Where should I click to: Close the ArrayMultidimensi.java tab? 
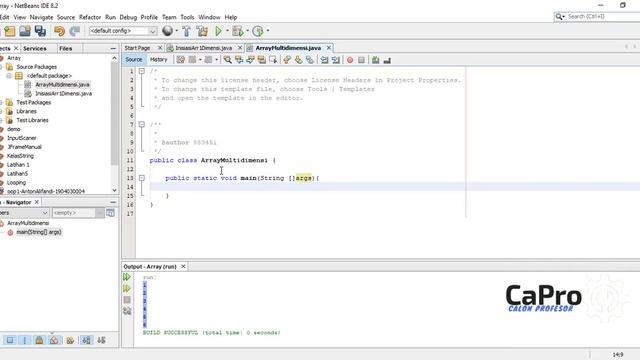pyautogui.click(x=329, y=48)
